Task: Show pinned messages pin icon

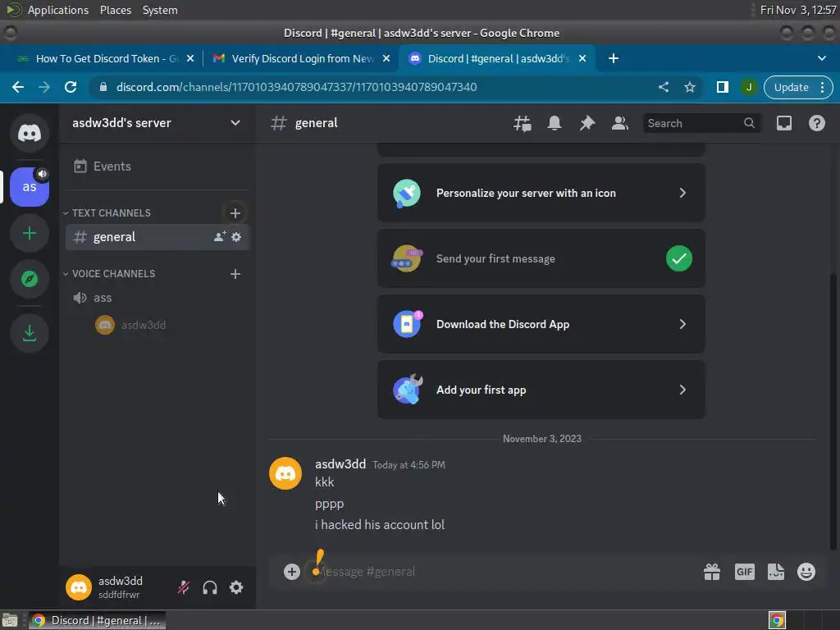Action: pyautogui.click(x=587, y=123)
